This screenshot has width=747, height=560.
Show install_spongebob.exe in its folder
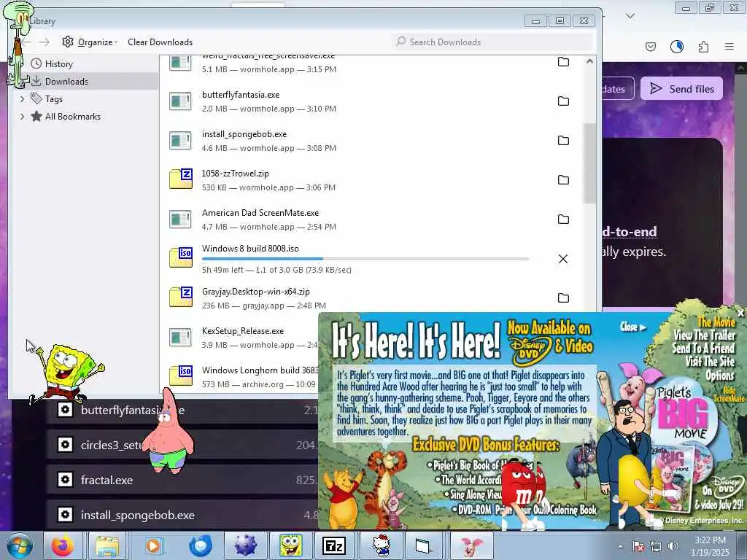563,141
